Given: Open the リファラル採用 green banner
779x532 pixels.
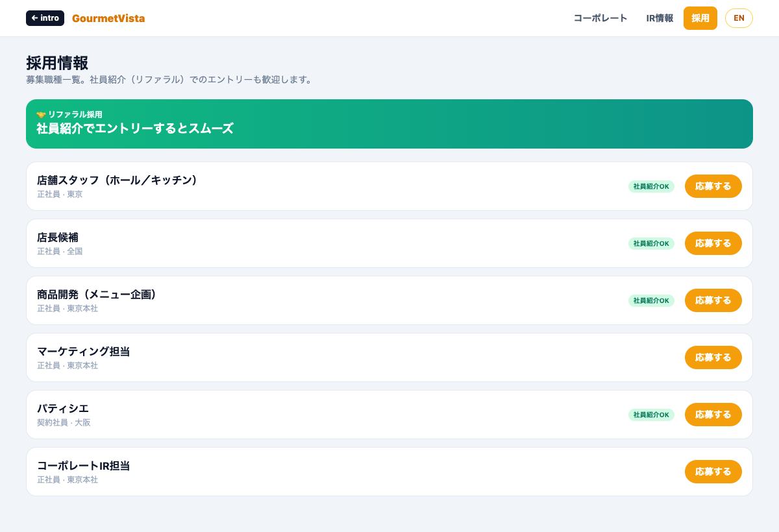Looking at the screenshot, I should (x=389, y=124).
